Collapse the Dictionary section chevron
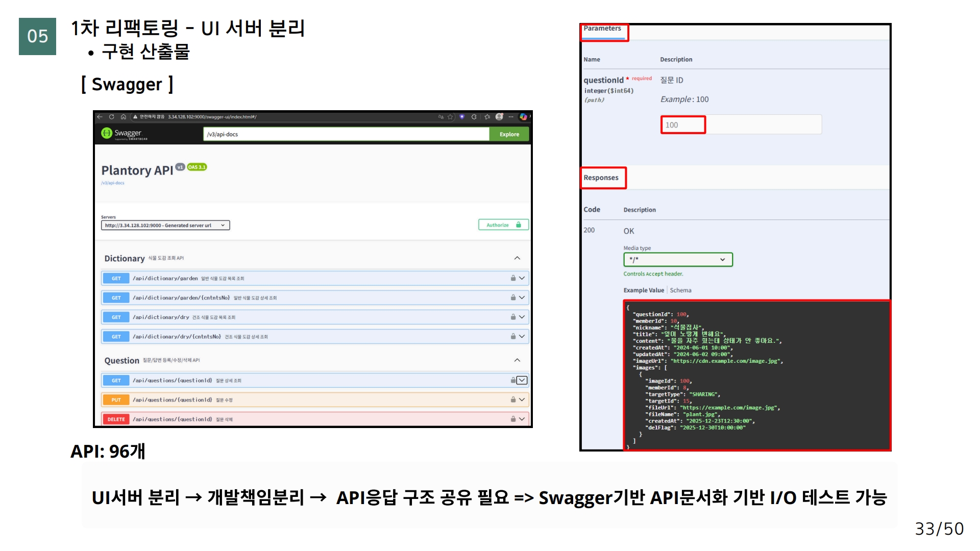 pyautogui.click(x=517, y=258)
